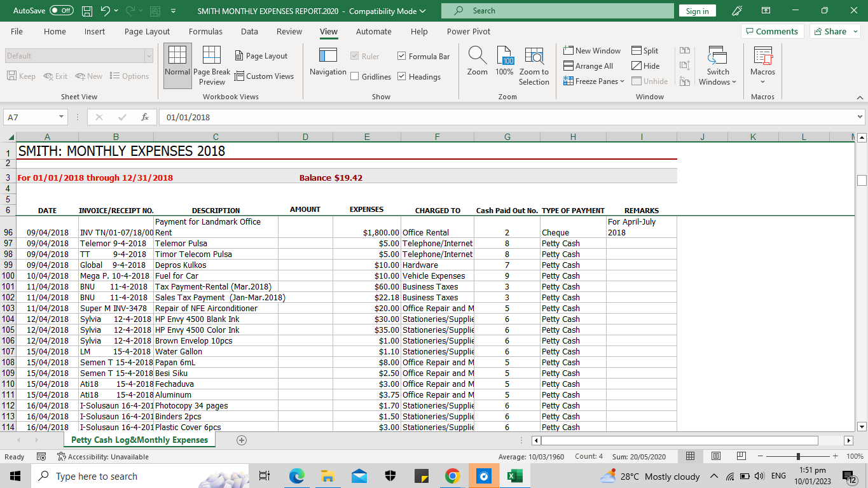Click zoom in plus button

click(x=835, y=456)
